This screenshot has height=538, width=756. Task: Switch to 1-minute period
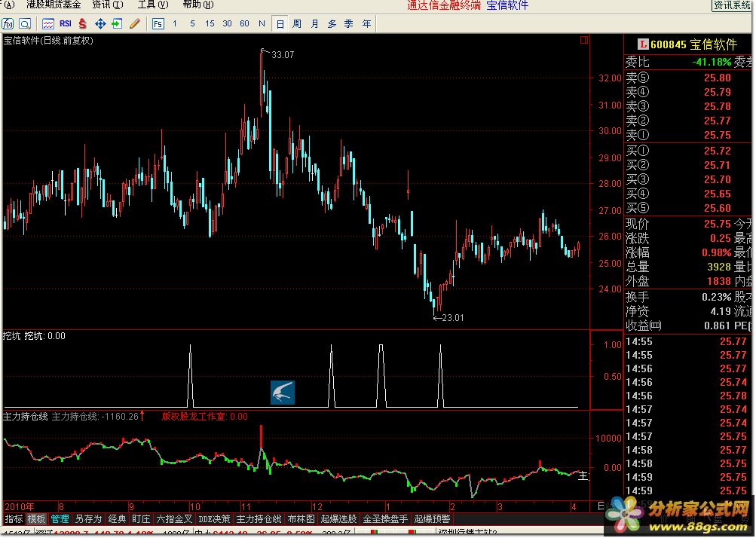point(175,23)
